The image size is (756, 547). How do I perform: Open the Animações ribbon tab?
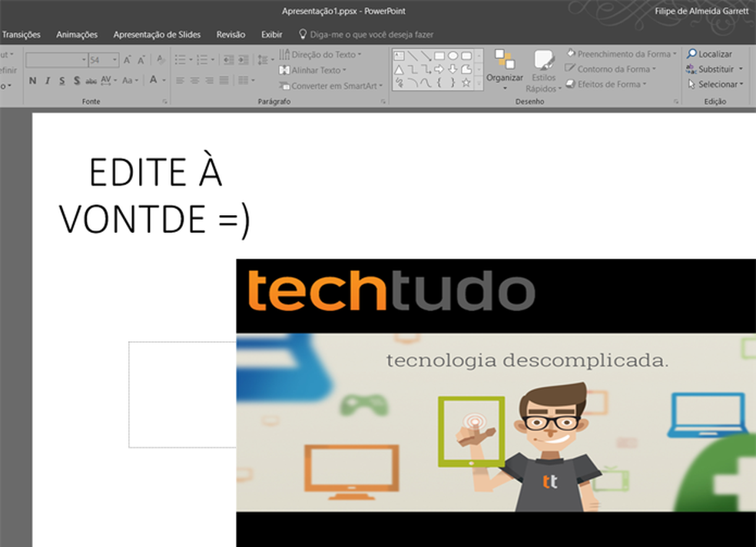click(77, 35)
